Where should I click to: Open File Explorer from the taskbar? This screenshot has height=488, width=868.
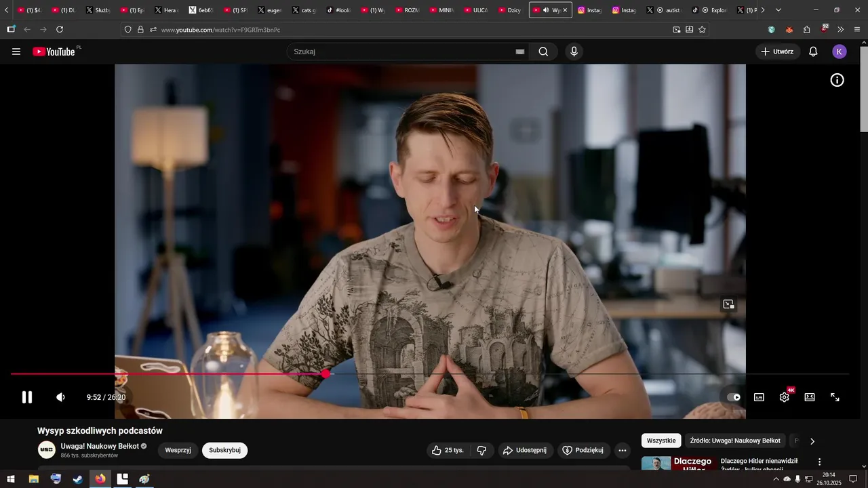coord(33,479)
